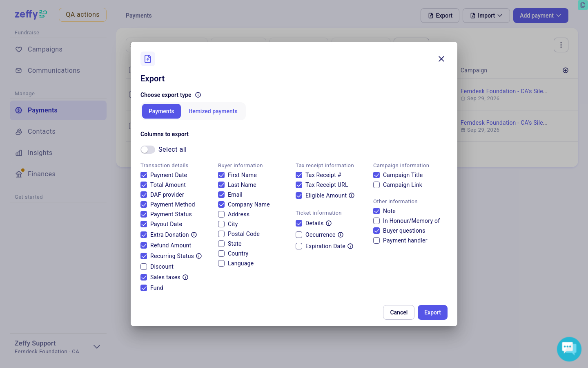Open the Import dropdown menu
The width and height of the screenshot is (588, 368).
point(486,16)
